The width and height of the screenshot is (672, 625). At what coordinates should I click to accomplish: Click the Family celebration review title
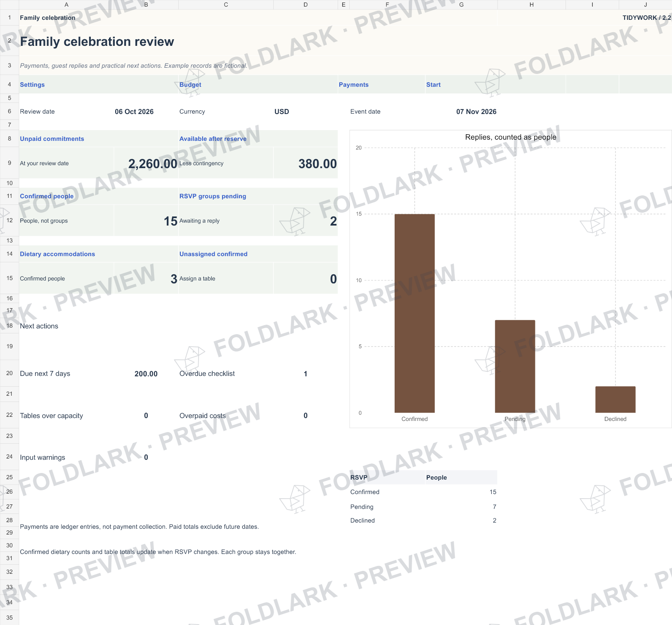tap(97, 42)
